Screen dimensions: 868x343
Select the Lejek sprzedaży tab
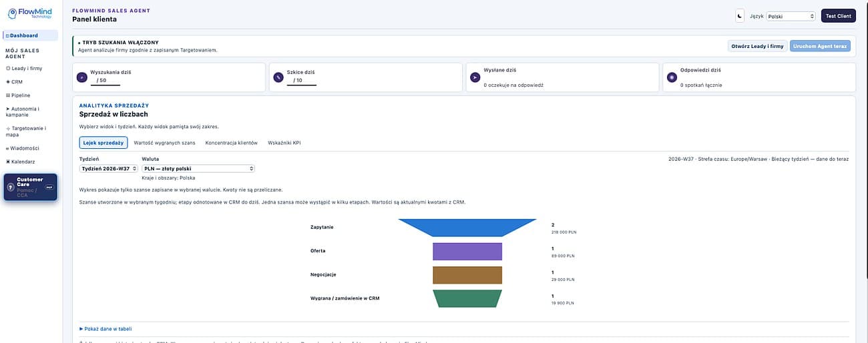[103, 143]
